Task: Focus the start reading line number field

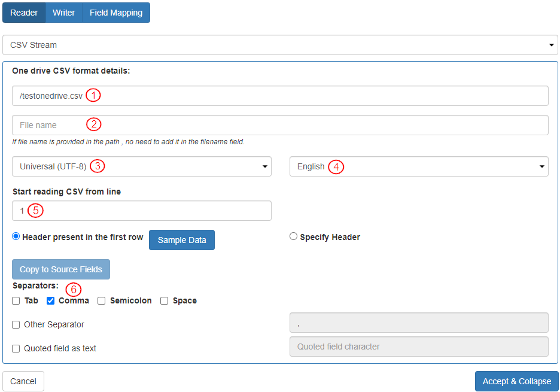Action: coord(142,211)
